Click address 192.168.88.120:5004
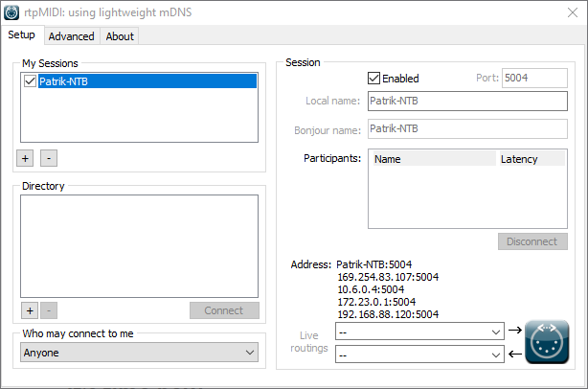Viewport: 588px width, 389px height. [388, 314]
